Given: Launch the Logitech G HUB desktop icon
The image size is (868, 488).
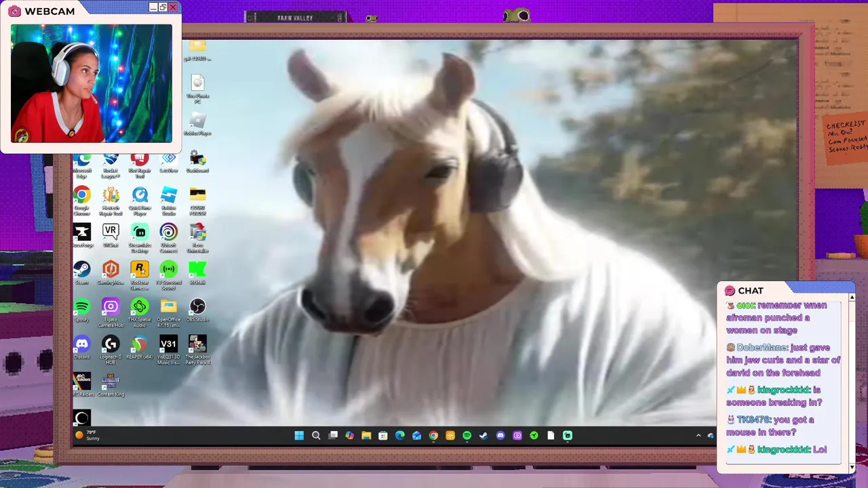Looking at the screenshot, I should [111, 350].
